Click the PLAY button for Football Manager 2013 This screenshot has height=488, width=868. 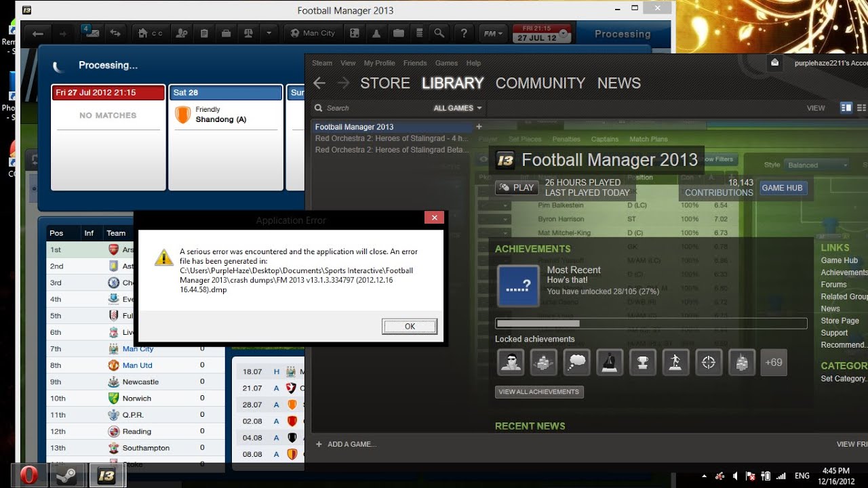[x=517, y=188]
